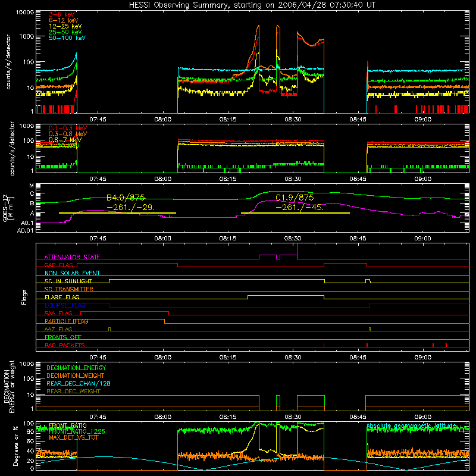Click the HESSI Observing Summary title text
476x476 pixels.
click(x=252, y=5)
